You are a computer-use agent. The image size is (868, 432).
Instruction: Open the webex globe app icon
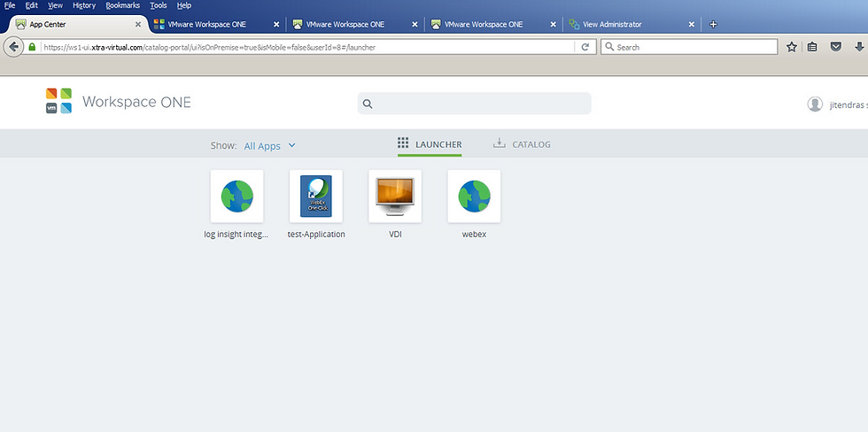coord(474,197)
